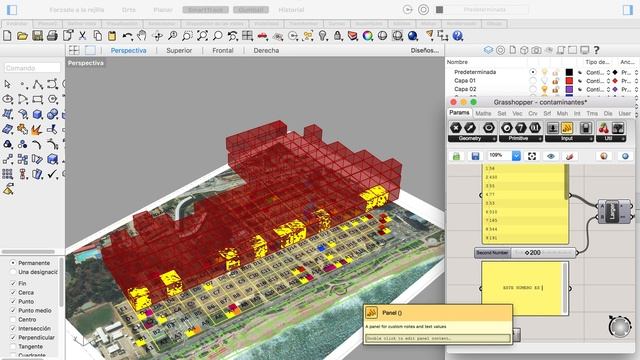Click the black color swatch of Predeterminada
The width and height of the screenshot is (640, 360).
coord(569,72)
